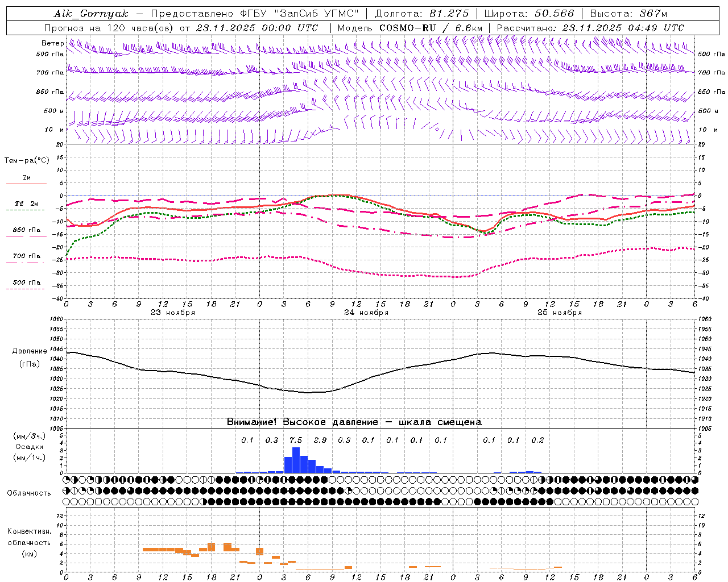The height and width of the screenshot is (582, 728).
Task: Click the 23 ноября date label
Action: click(x=173, y=313)
